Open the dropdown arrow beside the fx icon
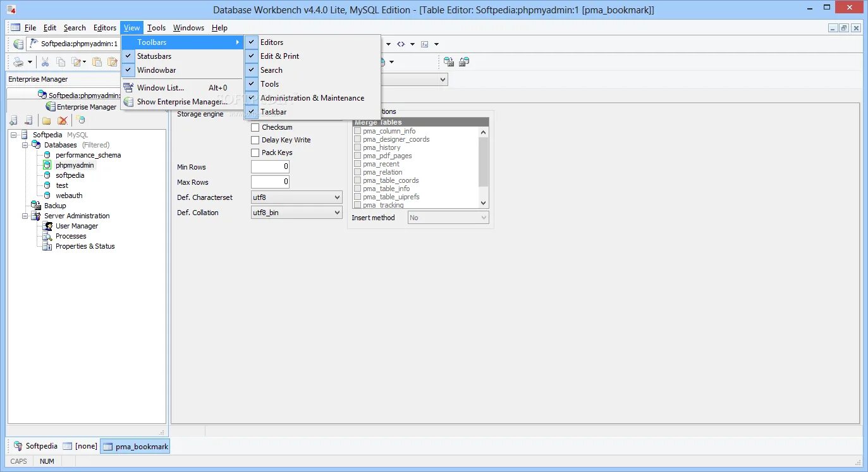 [x=436, y=44]
